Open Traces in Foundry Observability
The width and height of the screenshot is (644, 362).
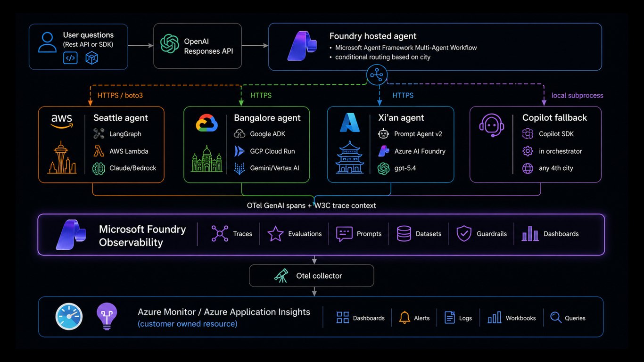(231, 234)
